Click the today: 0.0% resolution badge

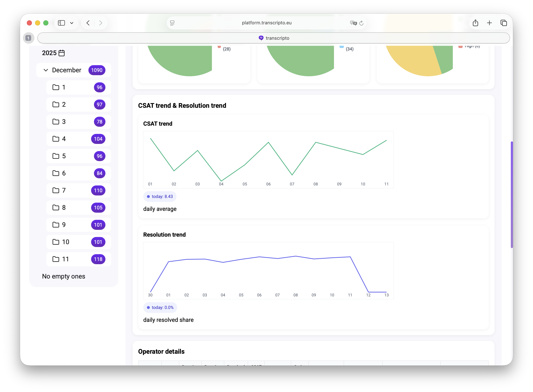pos(160,308)
